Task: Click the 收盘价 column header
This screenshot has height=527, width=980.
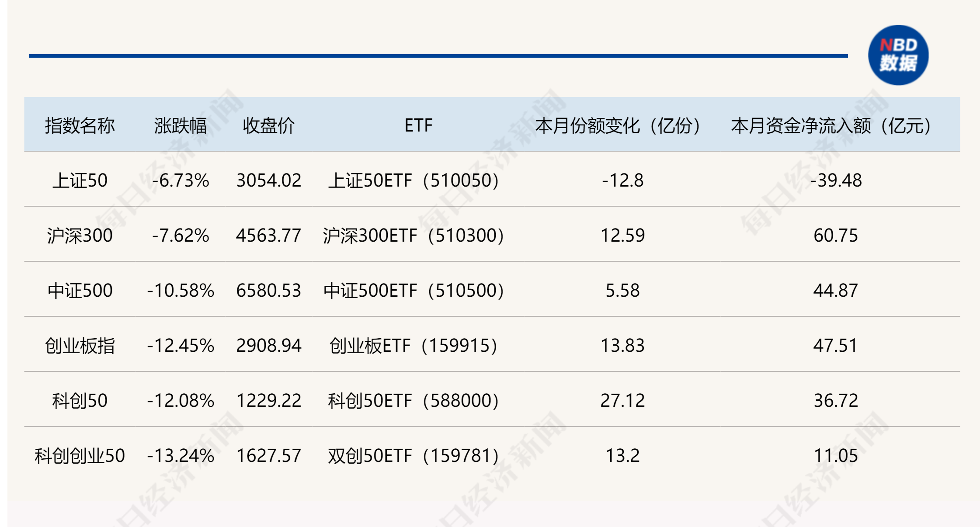Action: 268,125
